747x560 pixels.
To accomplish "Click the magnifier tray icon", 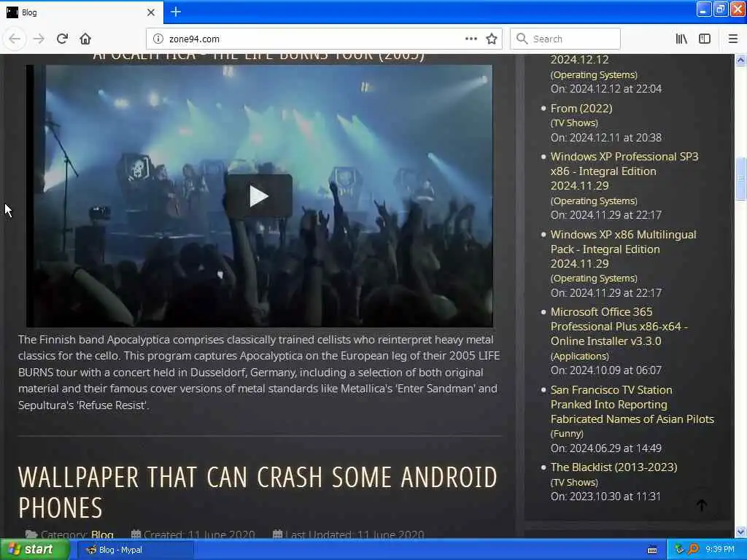I will tap(693, 550).
